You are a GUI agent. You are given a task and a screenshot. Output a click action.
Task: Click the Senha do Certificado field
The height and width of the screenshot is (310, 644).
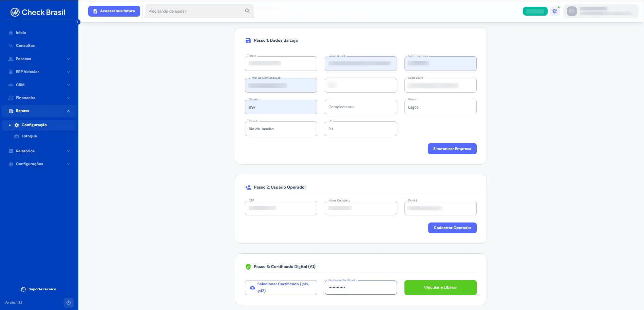click(x=361, y=288)
